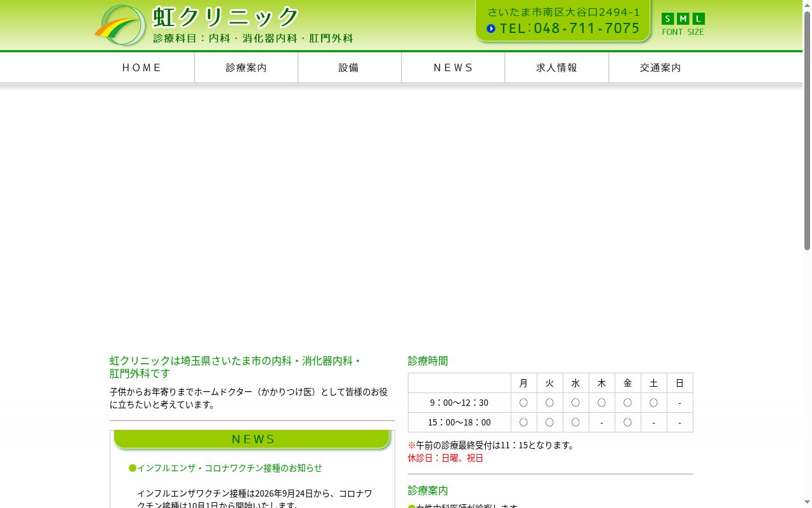Click the 火 column header

coord(550,383)
